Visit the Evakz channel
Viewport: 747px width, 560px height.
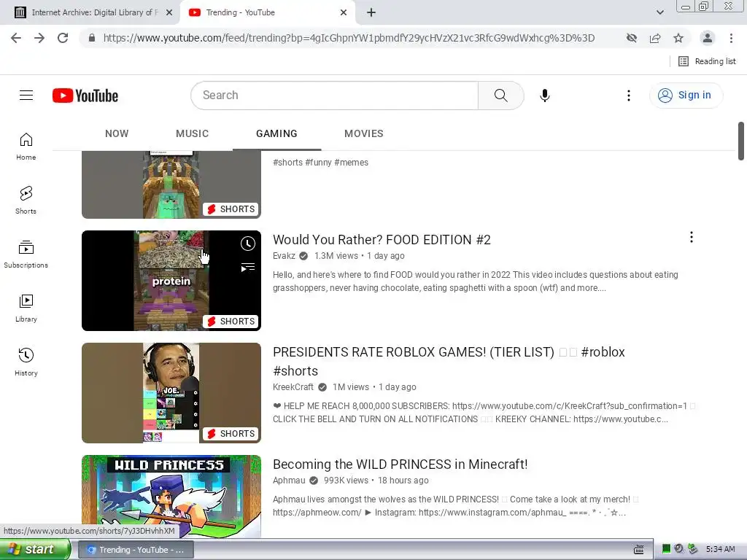284,256
